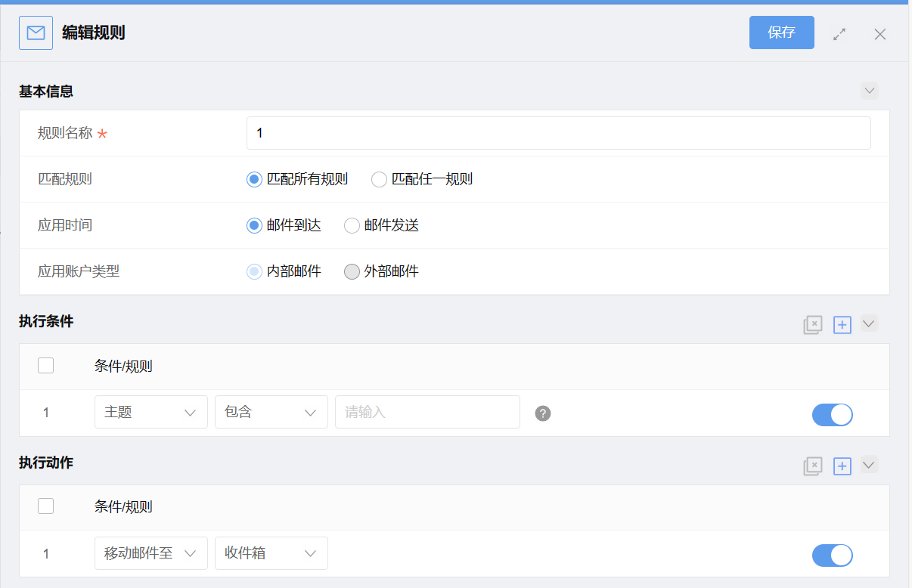This screenshot has height=588, width=912.
Task: Expand the edit rule panel to fullscreen
Action: click(839, 34)
